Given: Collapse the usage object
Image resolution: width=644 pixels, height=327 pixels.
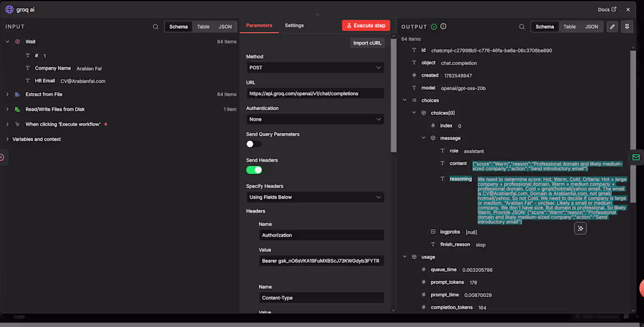Looking at the screenshot, I should 405,257.
